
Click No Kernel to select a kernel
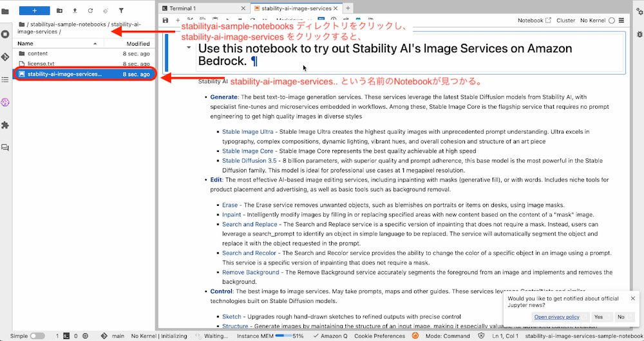[x=592, y=21]
